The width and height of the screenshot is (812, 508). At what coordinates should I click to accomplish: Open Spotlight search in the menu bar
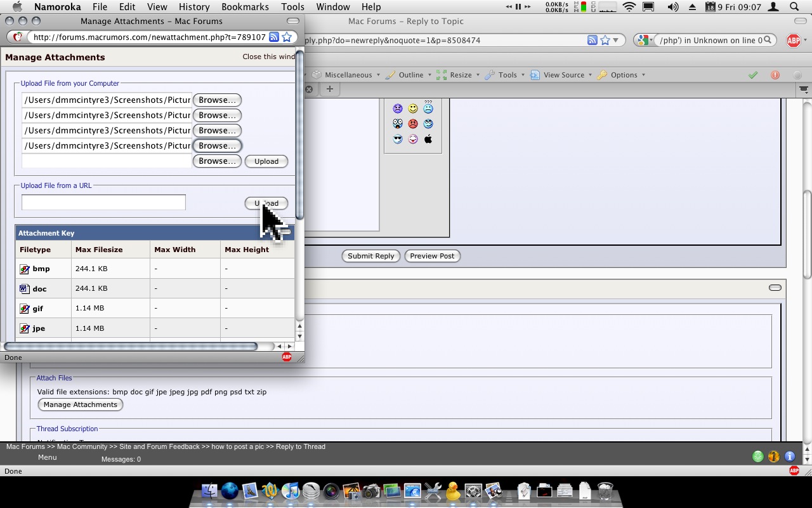coord(794,7)
